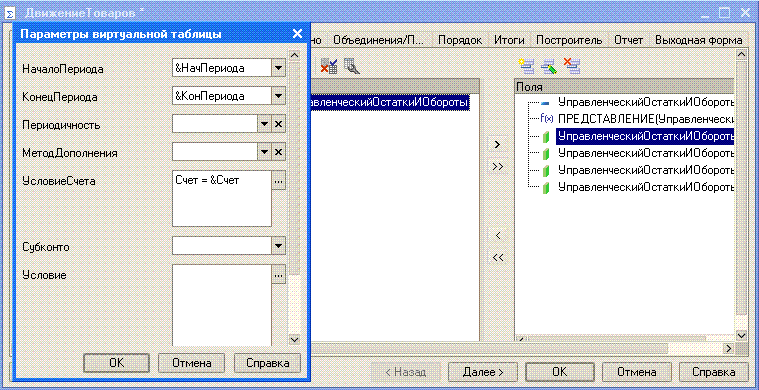Open the Субконто dropdown arrow
759x390 pixels.
pyautogui.click(x=278, y=246)
